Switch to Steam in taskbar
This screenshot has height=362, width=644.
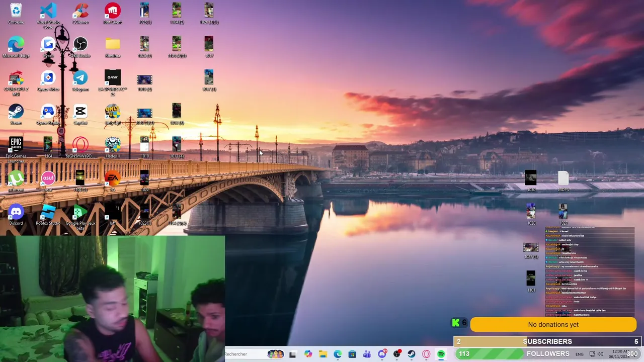pyautogui.click(x=412, y=354)
